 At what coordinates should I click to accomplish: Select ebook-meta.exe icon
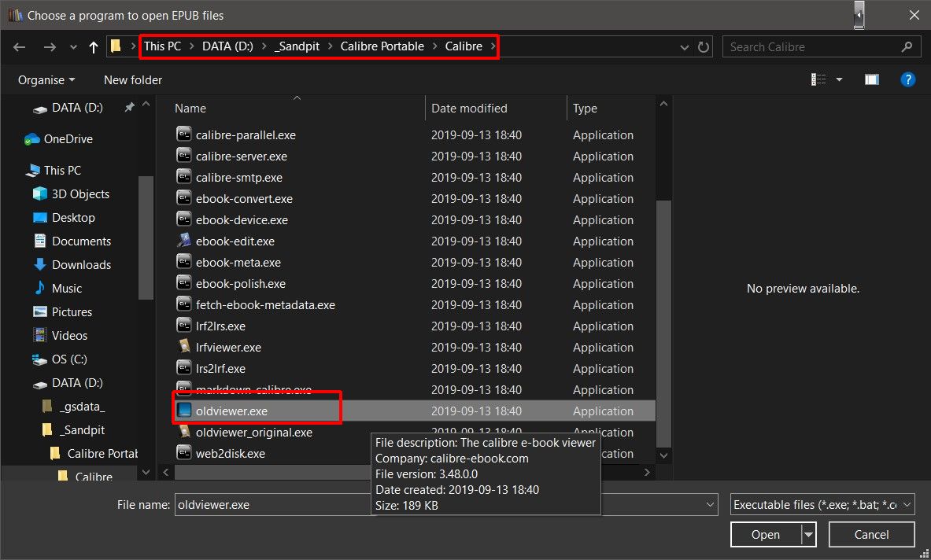tap(184, 262)
